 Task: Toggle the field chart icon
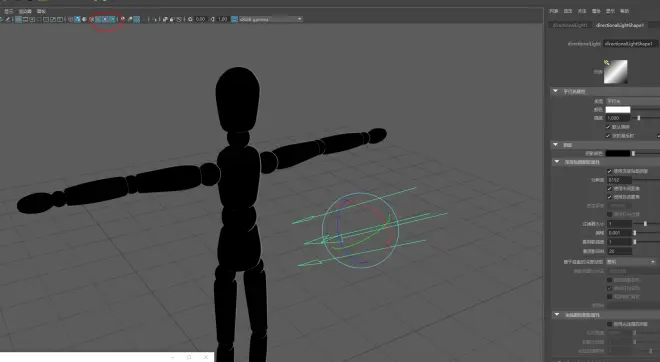pyautogui.click(x=45, y=19)
